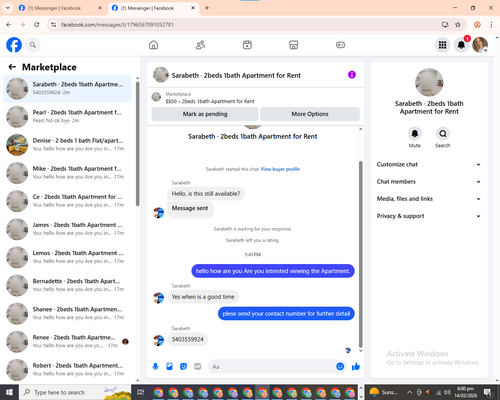
Task: Click the 5403559924 phone number message
Action: pyautogui.click(x=187, y=339)
